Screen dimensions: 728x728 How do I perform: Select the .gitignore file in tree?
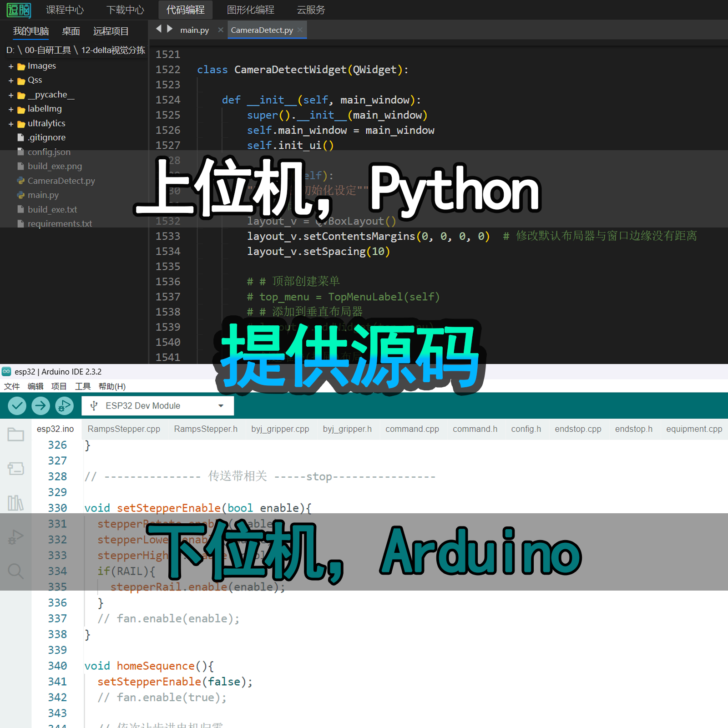pos(46,137)
